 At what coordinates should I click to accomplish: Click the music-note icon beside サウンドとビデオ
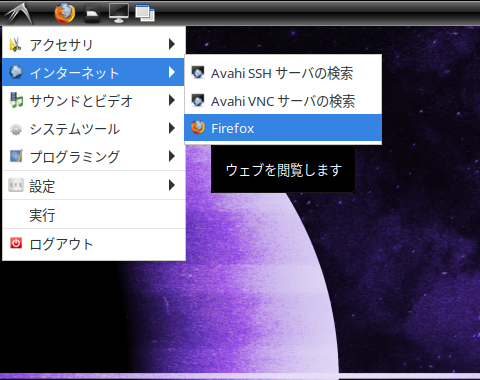(x=16, y=100)
